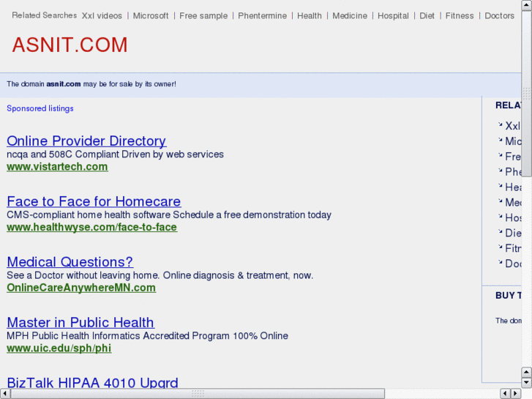
Task: Open the Health link in top bar
Action: [x=310, y=15]
